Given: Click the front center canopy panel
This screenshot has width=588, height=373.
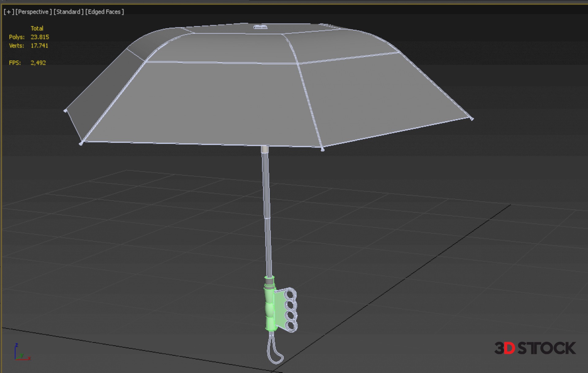Looking at the screenshot, I should (202, 104).
